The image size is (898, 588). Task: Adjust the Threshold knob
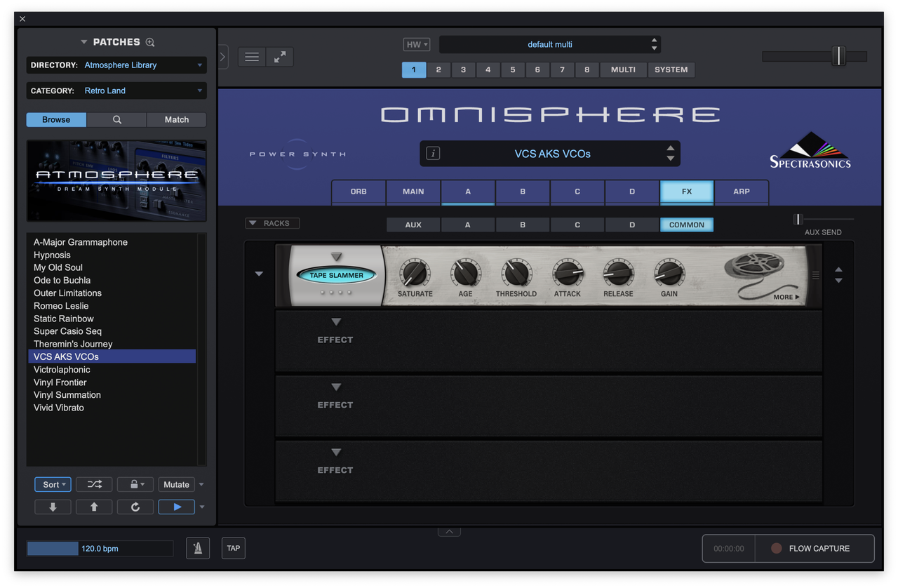pos(516,273)
